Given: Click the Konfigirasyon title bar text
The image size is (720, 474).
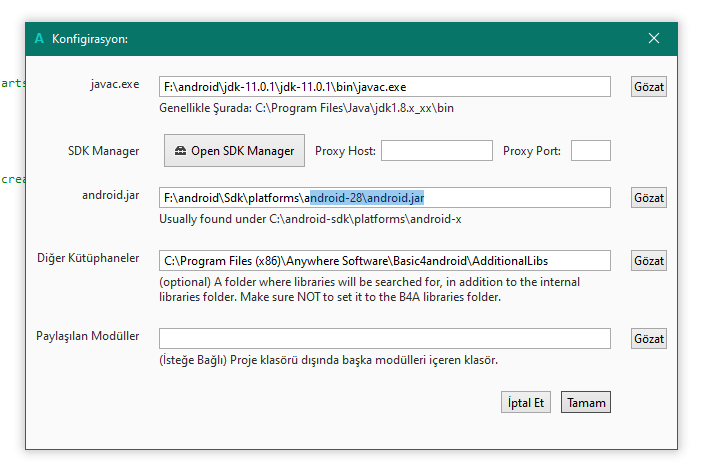Looking at the screenshot, I should click(89, 39).
